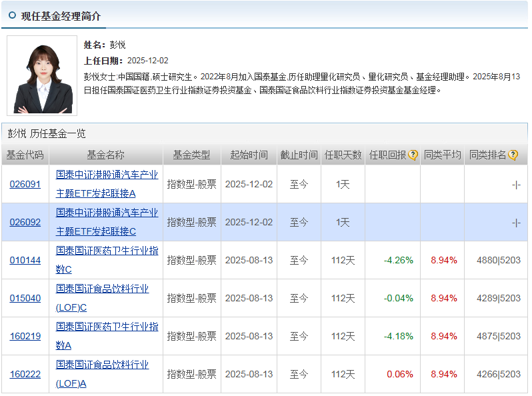Image resolution: width=532 pixels, height=396 pixels.
Task: Click 指数型-股票 type in row 015040
Action: point(192,298)
